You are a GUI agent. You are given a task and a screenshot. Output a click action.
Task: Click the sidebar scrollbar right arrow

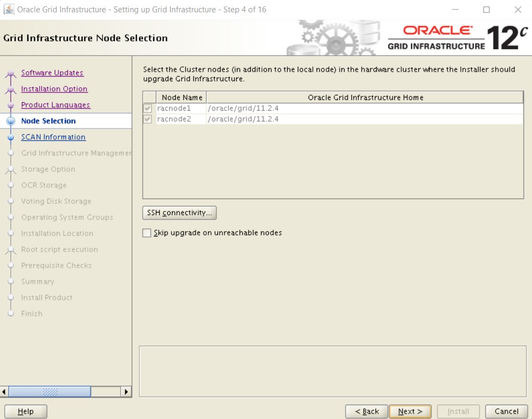pyautogui.click(x=126, y=392)
